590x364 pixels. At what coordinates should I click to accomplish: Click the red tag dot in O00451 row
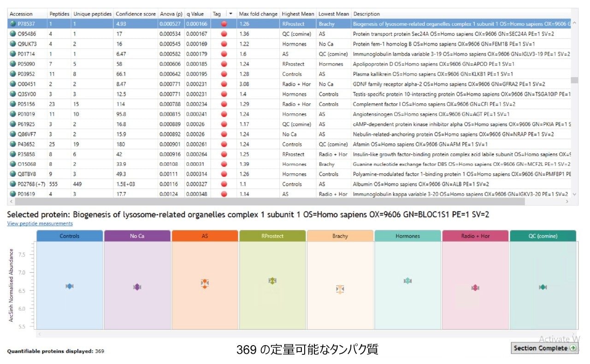(224, 84)
